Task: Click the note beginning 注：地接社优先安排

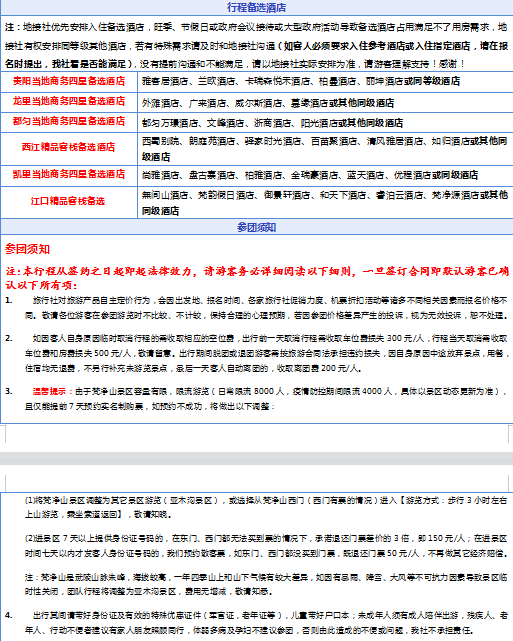Action: [x=256, y=45]
